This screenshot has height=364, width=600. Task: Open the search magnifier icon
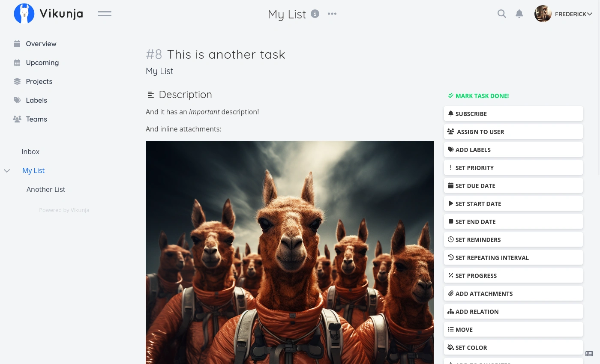(x=501, y=14)
